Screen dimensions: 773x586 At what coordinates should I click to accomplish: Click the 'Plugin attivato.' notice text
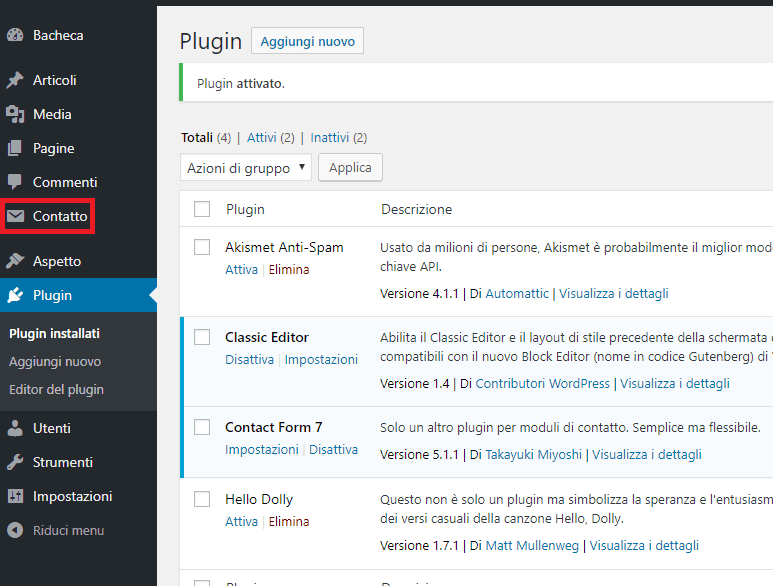click(241, 84)
